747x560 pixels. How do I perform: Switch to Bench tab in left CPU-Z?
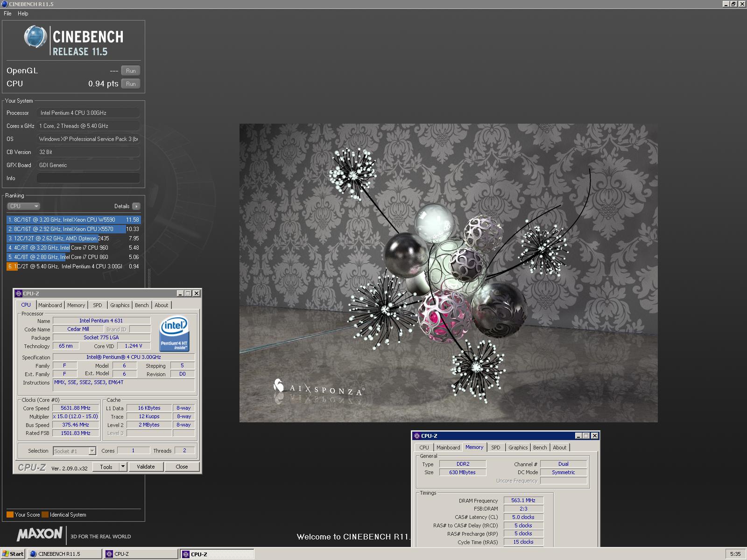pyautogui.click(x=142, y=305)
